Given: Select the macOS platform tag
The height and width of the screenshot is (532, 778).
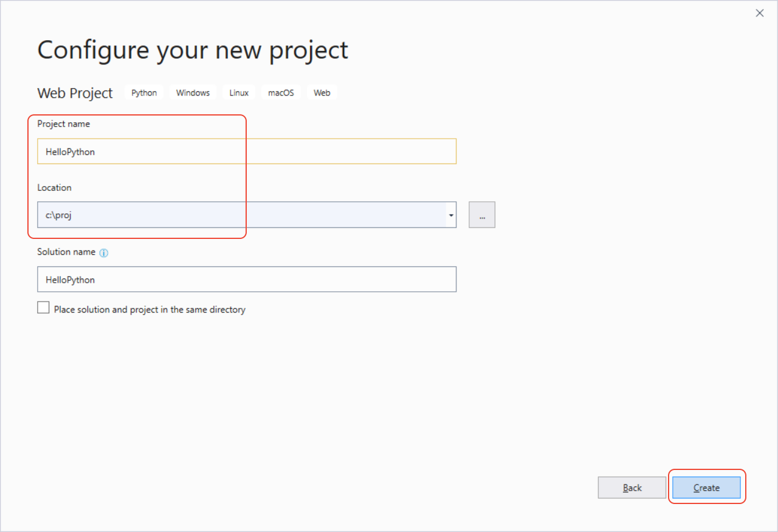Looking at the screenshot, I should tap(280, 92).
